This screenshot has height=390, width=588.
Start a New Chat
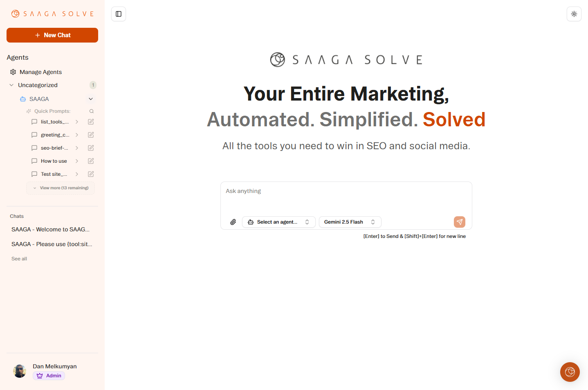pos(52,35)
